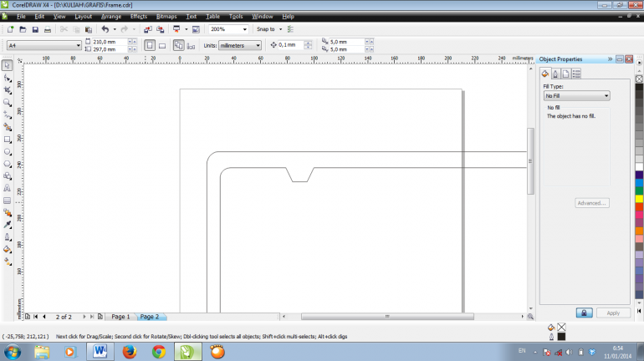Pick the red color swatch
This screenshot has width=644, height=361.
(x=639, y=206)
